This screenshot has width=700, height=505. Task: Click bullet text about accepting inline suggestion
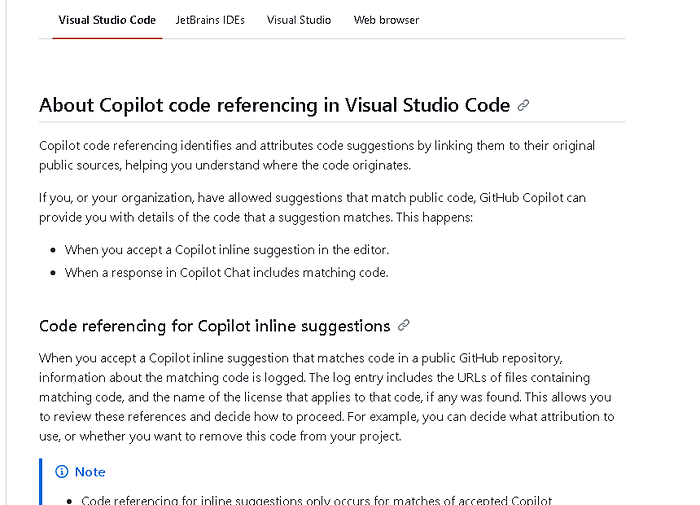point(227,250)
